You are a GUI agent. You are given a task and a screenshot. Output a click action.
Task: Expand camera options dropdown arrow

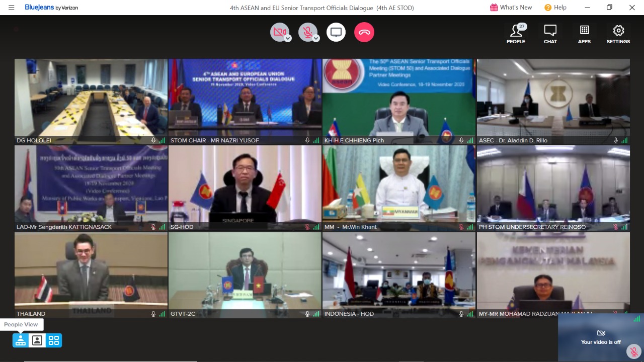(x=288, y=39)
